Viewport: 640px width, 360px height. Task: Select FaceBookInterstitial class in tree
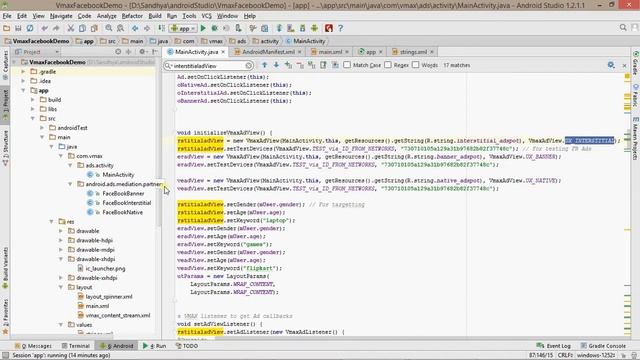pos(126,203)
